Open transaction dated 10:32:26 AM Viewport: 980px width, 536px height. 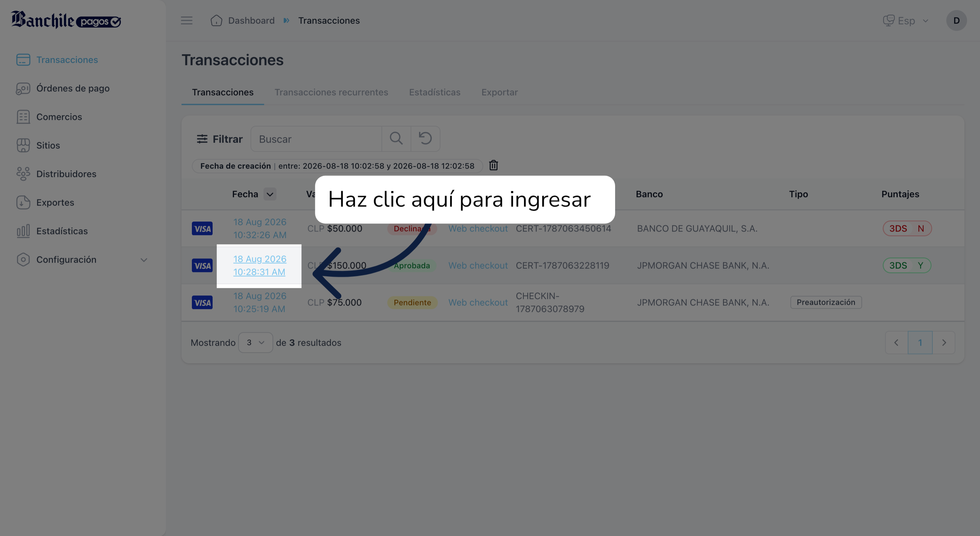click(260, 228)
